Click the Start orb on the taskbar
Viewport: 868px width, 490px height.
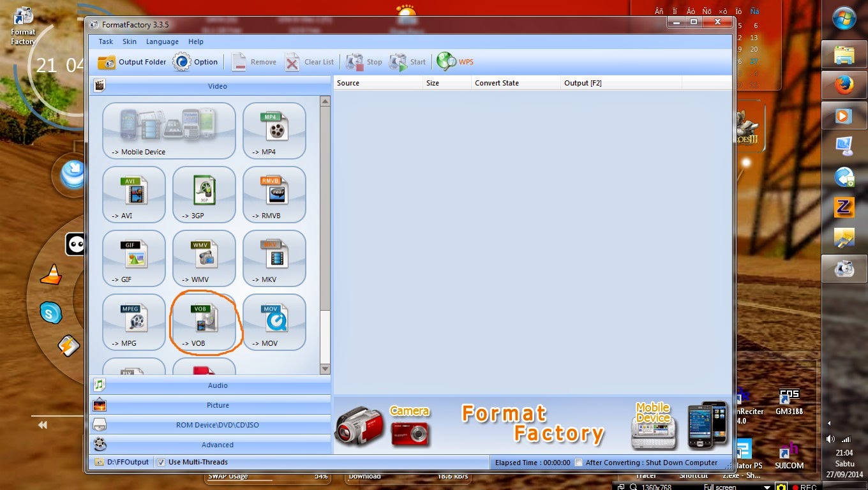click(844, 17)
